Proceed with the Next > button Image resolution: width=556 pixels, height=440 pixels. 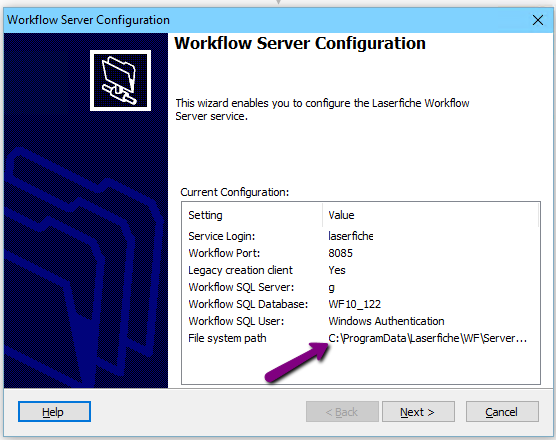coord(418,412)
